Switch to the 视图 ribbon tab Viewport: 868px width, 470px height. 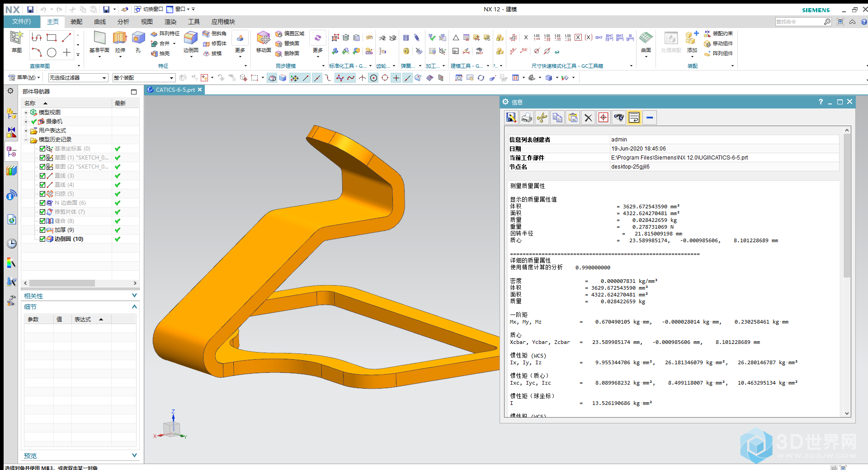pyautogui.click(x=147, y=22)
